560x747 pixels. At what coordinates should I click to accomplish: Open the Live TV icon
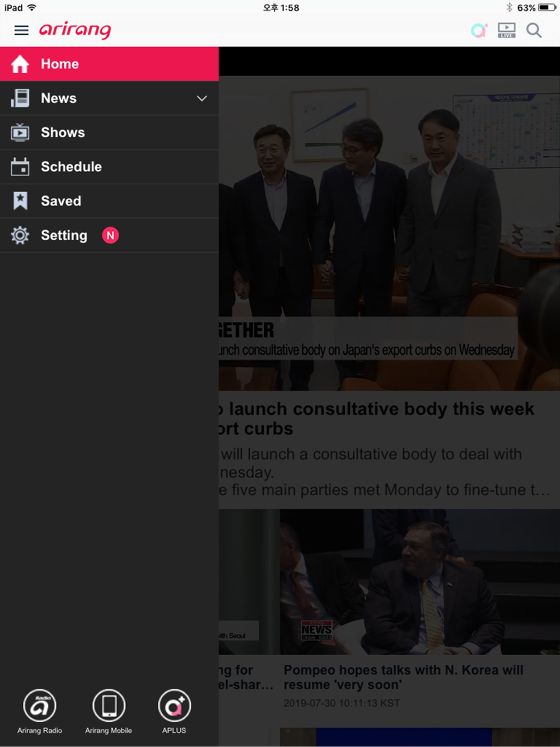pos(506,30)
